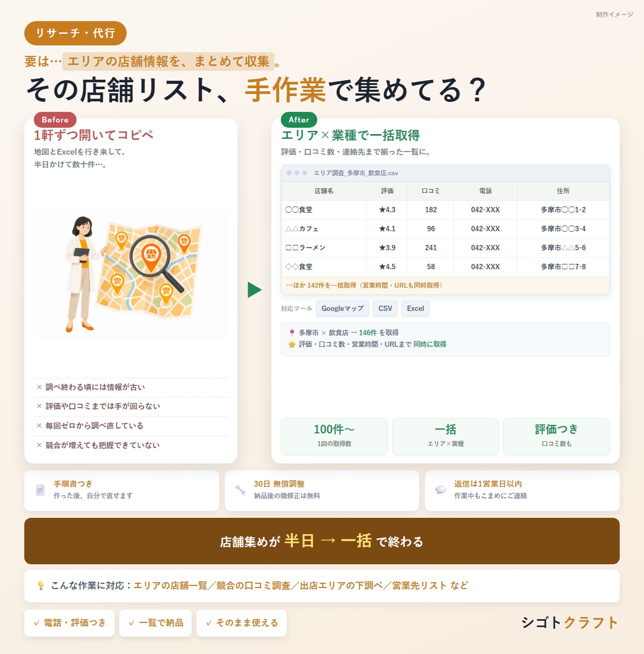Click the シゴトクラフト brand logo

(x=570, y=623)
